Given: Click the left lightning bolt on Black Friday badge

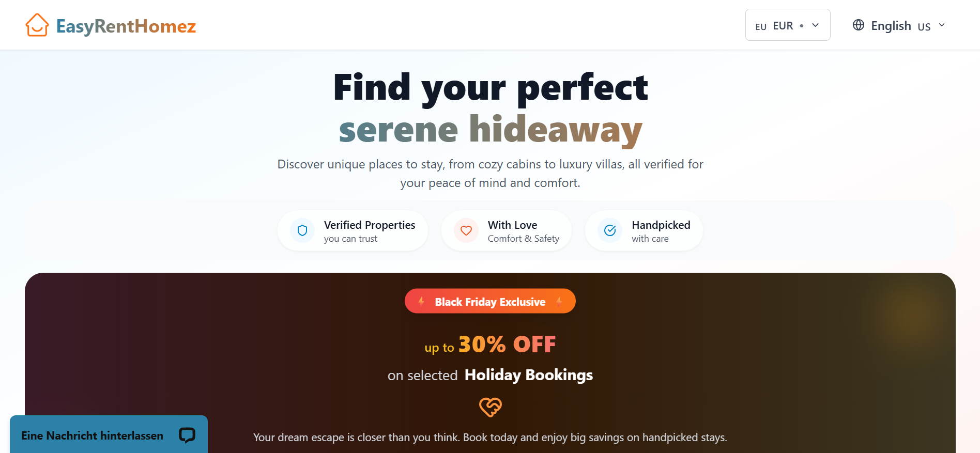Looking at the screenshot, I should point(421,301).
